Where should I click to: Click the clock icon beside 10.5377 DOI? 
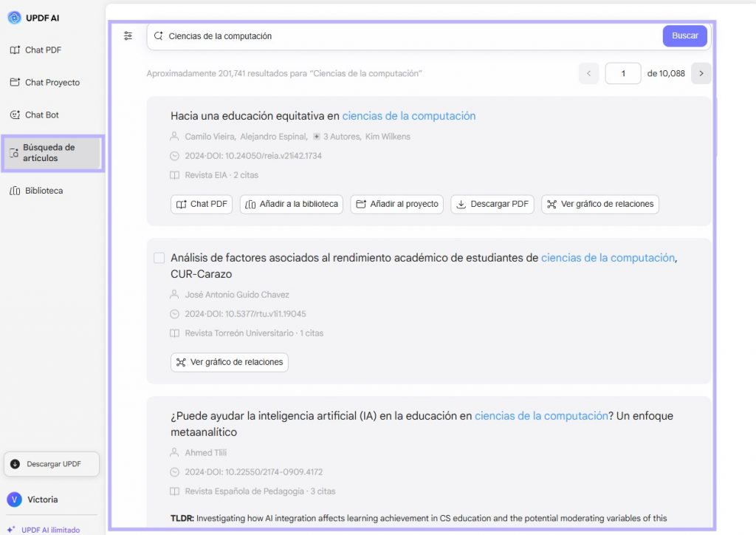tap(174, 314)
